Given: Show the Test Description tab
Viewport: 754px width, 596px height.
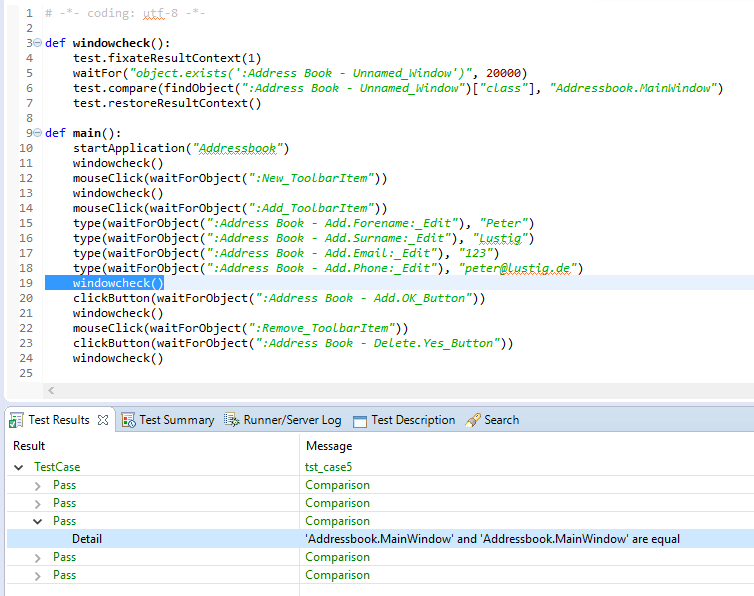Looking at the screenshot, I should click(412, 420).
